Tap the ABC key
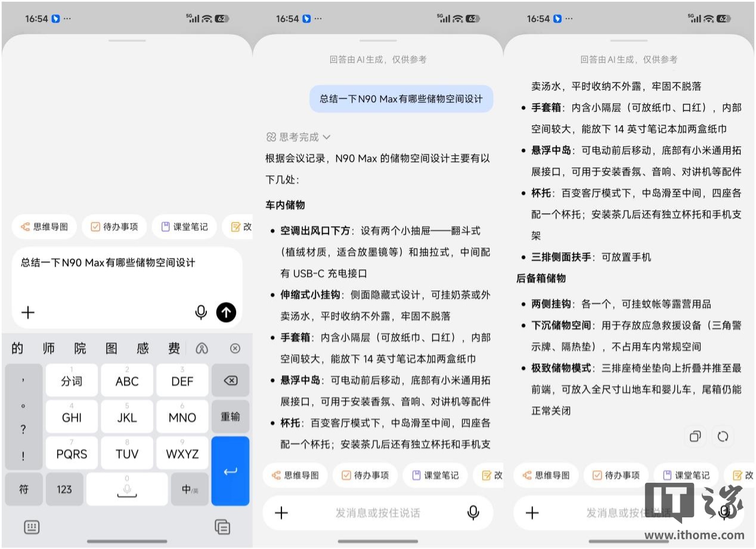Screen dimensions: 756x549 coord(127,380)
